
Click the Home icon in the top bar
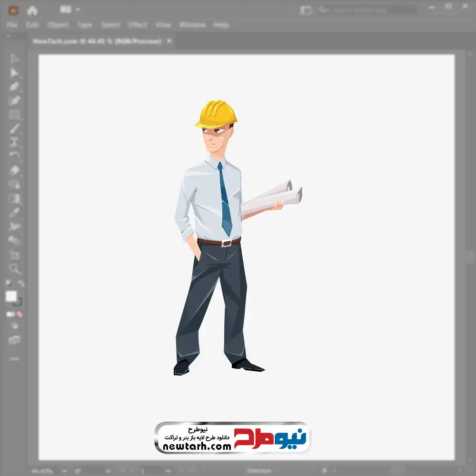[x=32, y=10]
